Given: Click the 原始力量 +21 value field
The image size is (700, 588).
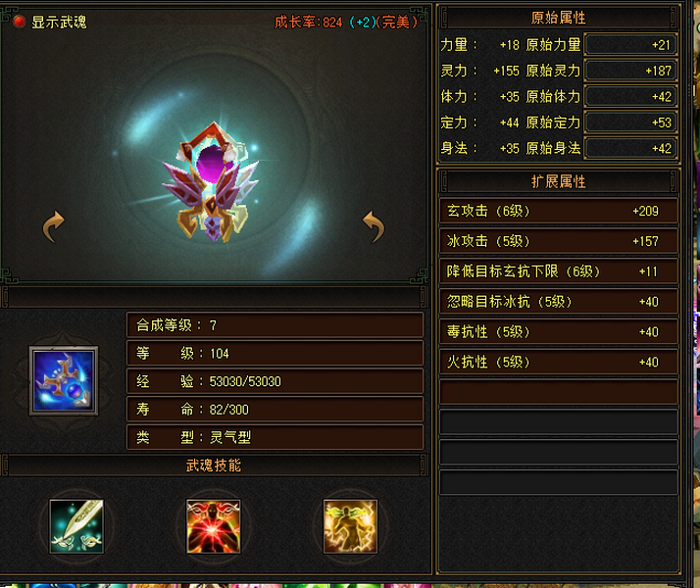Looking at the screenshot, I should (630, 45).
